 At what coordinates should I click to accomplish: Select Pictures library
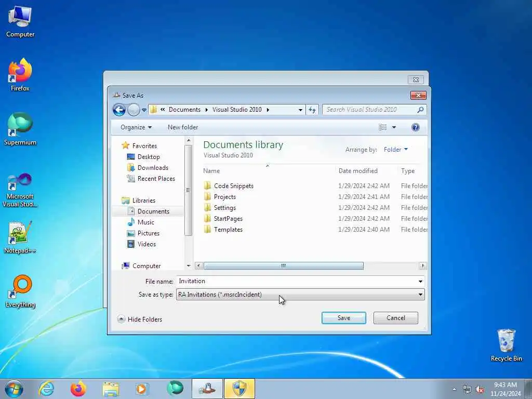coord(148,233)
